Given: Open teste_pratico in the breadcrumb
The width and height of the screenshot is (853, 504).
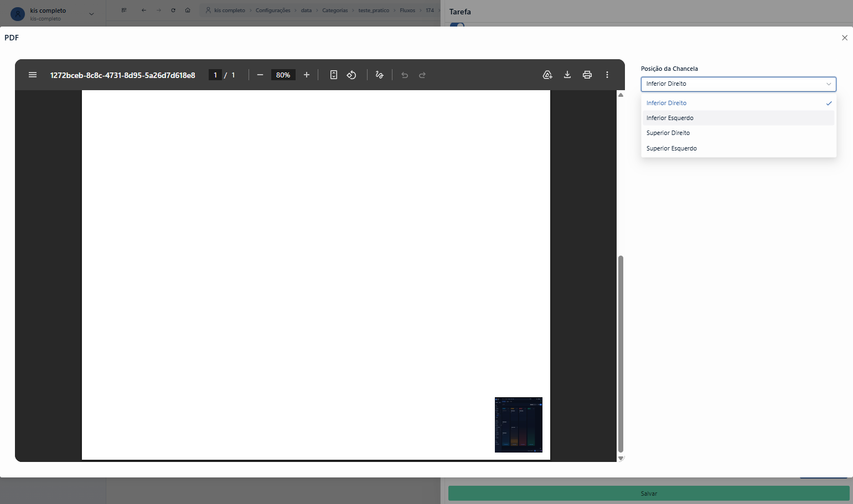Looking at the screenshot, I should [x=374, y=11].
